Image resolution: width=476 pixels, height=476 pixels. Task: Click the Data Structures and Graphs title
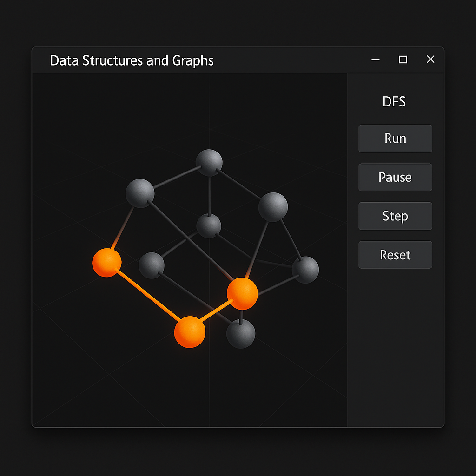[132, 61]
